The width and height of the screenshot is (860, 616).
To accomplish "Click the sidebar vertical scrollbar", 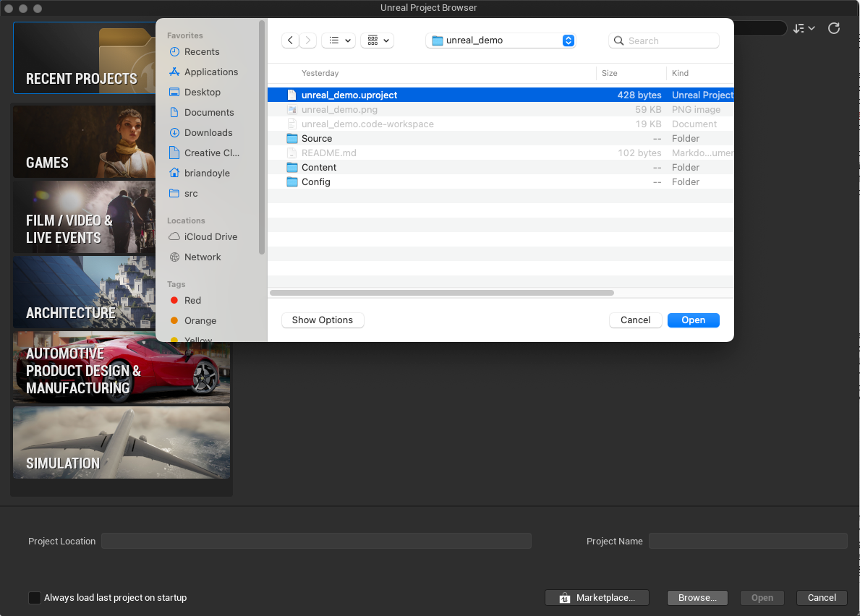I will [x=262, y=137].
